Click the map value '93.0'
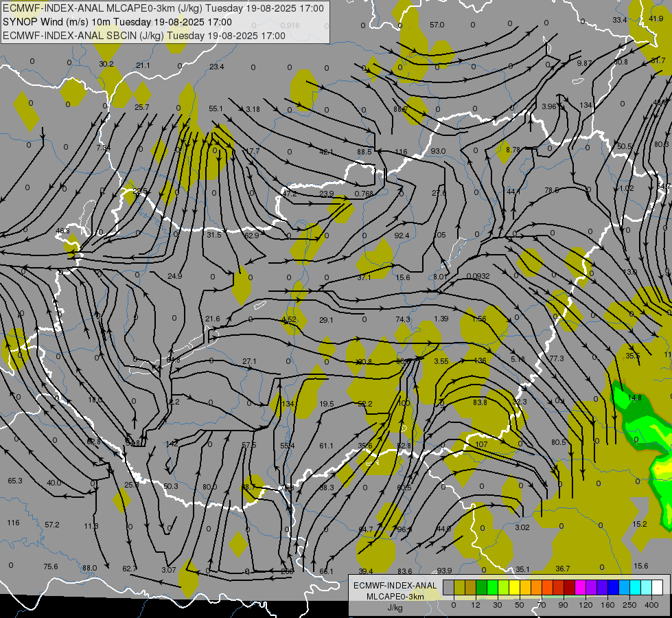 (x=438, y=151)
